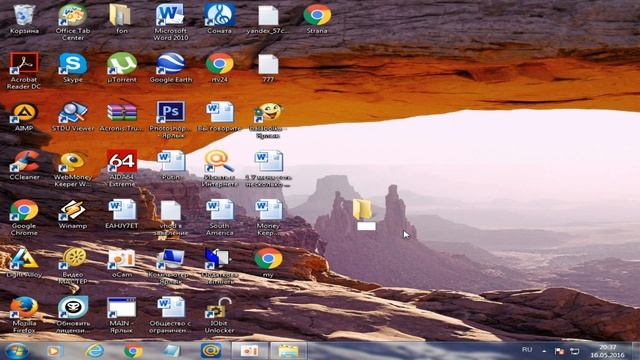Launch Internet Explorer from taskbar
Image resolution: width=640 pixels, height=360 pixels.
click(94, 351)
